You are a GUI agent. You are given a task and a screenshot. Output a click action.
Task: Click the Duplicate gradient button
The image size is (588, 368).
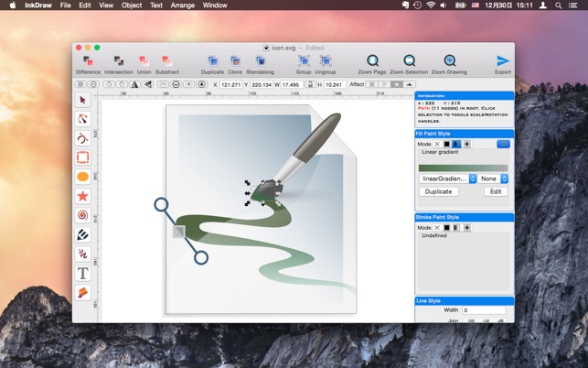coord(438,192)
